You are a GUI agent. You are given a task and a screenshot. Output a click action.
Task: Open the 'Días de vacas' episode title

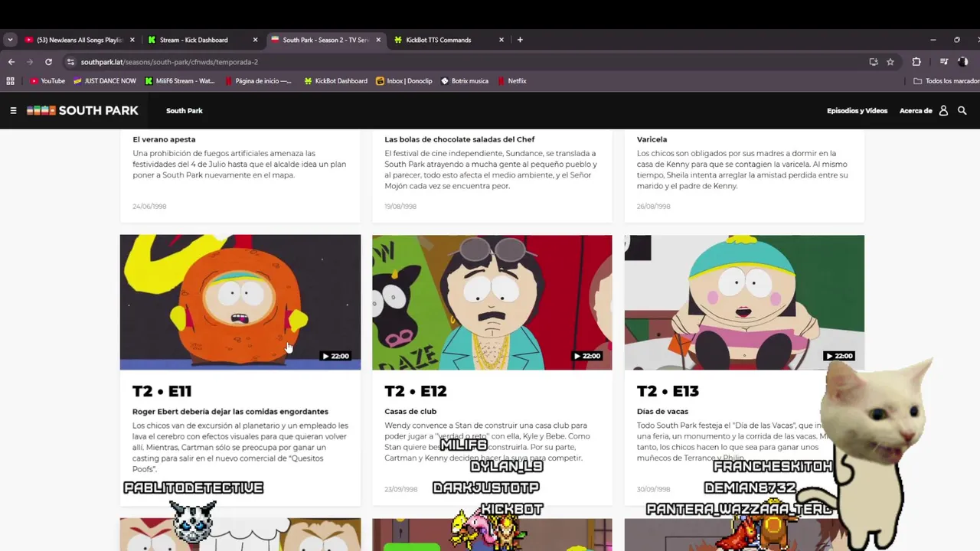coord(662,412)
